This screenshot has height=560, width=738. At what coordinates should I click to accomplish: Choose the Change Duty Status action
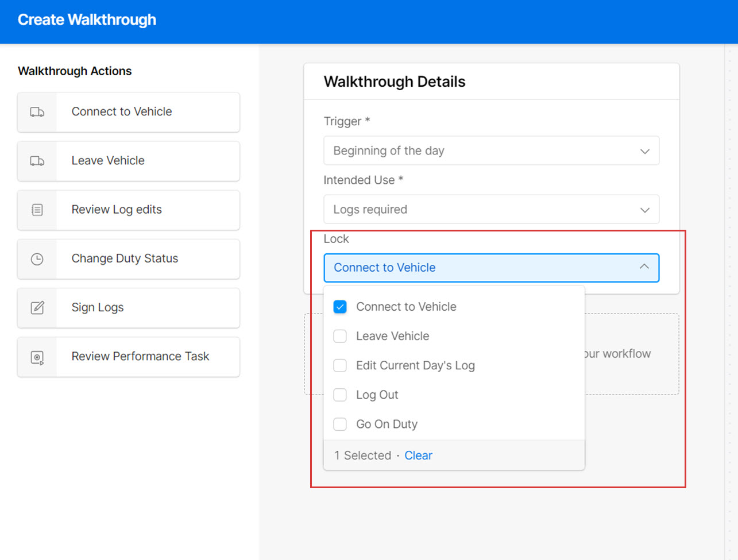pos(129,259)
